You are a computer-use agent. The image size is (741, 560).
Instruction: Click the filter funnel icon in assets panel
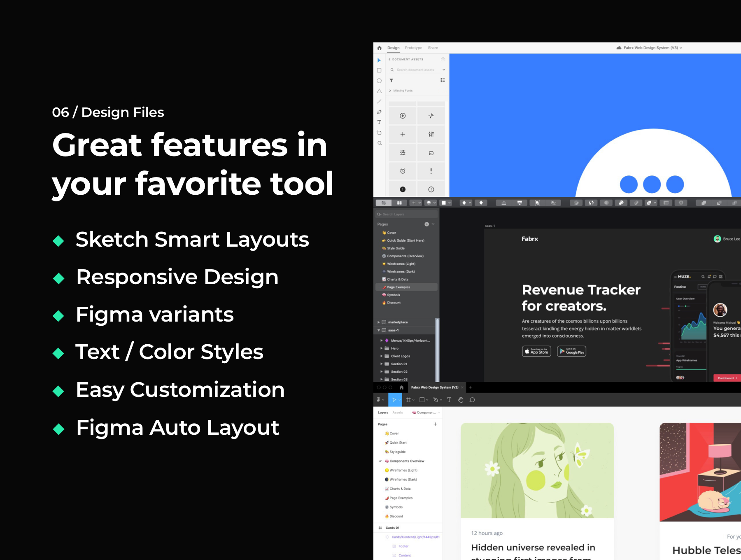(391, 80)
